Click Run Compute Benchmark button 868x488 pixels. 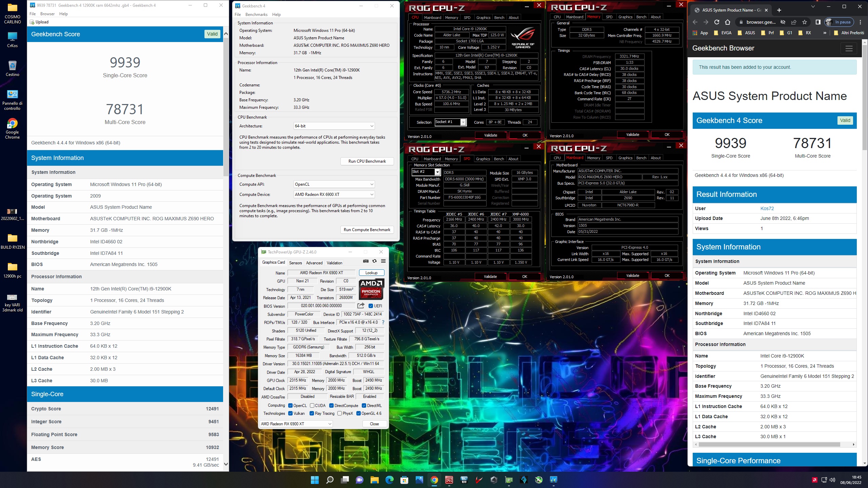point(367,230)
